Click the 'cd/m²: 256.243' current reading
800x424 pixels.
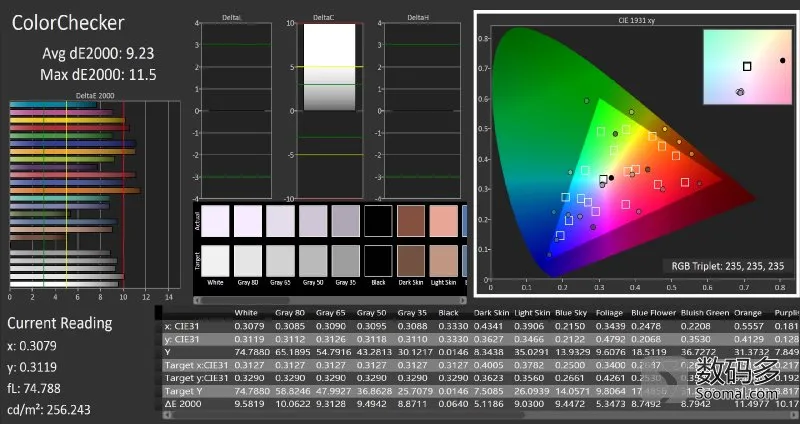[x=49, y=409]
